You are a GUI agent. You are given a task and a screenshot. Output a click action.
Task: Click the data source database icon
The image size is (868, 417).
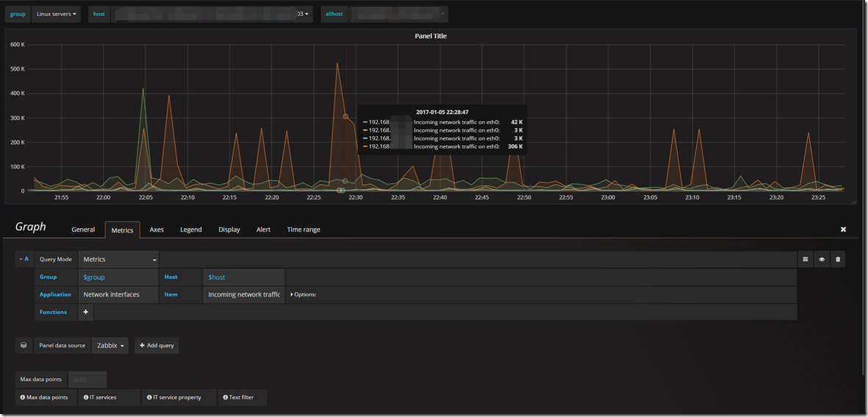click(24, 345)
